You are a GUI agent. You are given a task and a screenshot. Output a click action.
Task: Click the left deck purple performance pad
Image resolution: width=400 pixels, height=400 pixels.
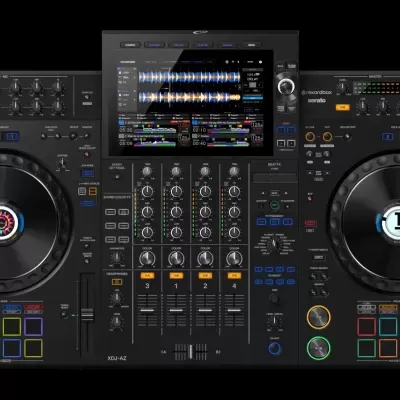[33, 327]
